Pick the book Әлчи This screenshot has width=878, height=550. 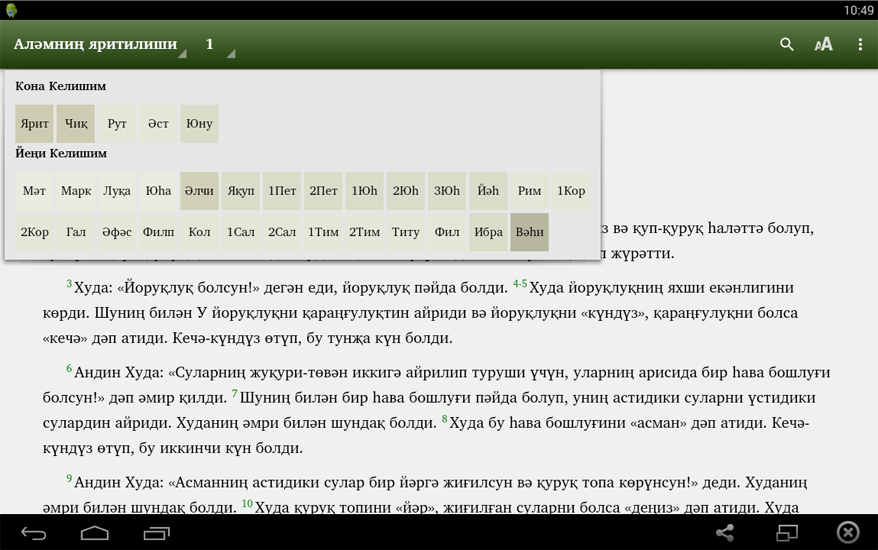tap(199, 191)
